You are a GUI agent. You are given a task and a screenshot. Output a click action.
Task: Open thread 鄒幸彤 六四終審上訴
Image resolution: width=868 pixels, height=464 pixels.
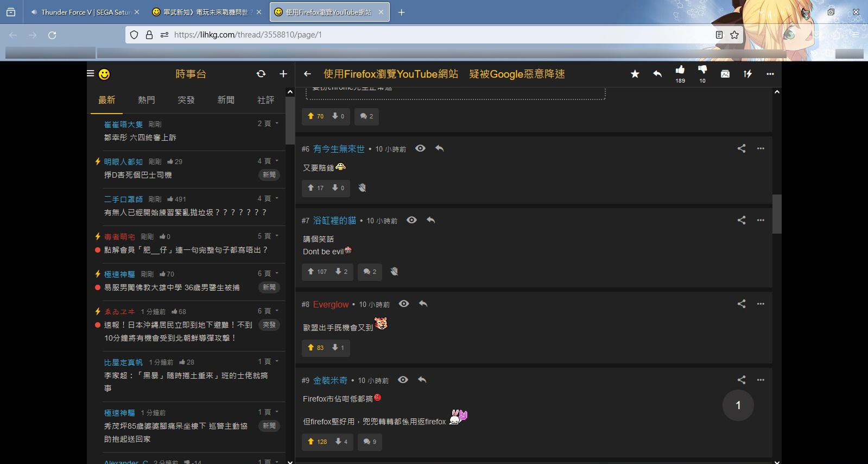point(140,137)
